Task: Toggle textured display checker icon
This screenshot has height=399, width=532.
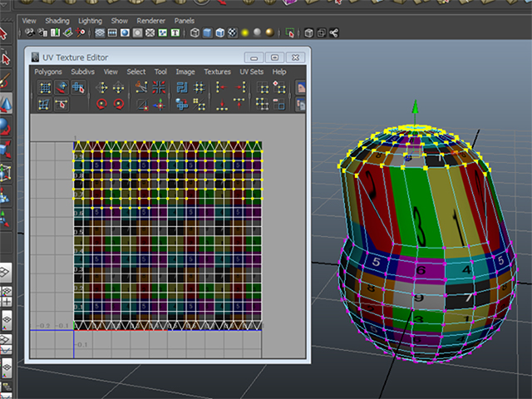Action: 233,33
